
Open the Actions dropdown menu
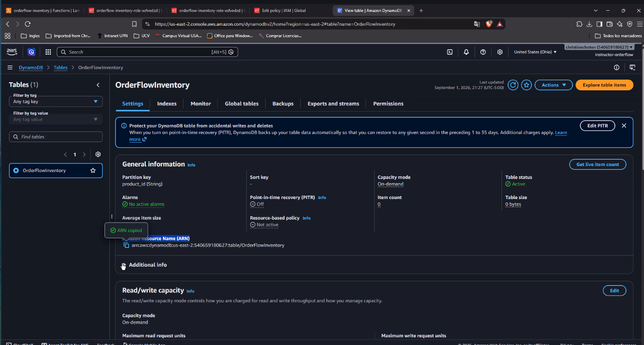coord(554,85)
